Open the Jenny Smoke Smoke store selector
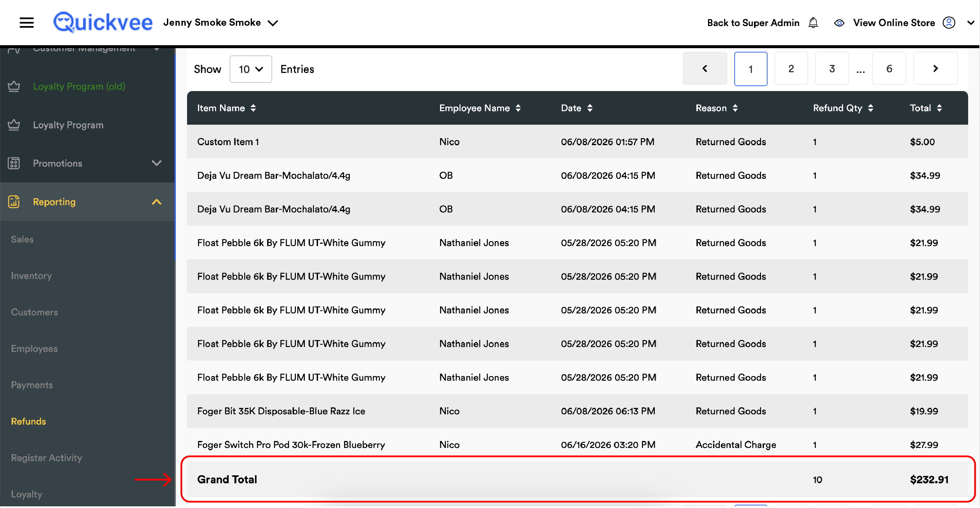The height and width of the screenshot is (508, 980). [221, 23]
